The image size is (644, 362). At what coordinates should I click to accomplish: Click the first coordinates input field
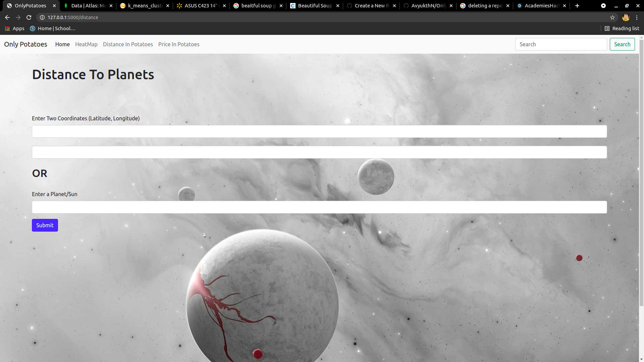(x=319, y=131)
